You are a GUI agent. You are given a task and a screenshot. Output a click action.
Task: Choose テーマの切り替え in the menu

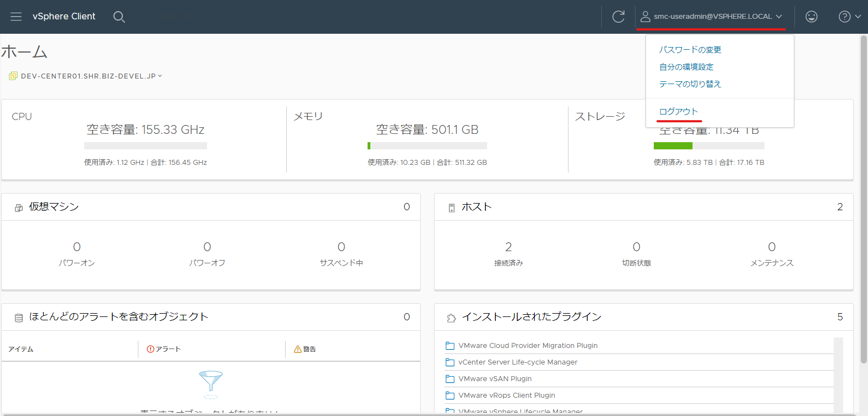click(x=690, y=84)
